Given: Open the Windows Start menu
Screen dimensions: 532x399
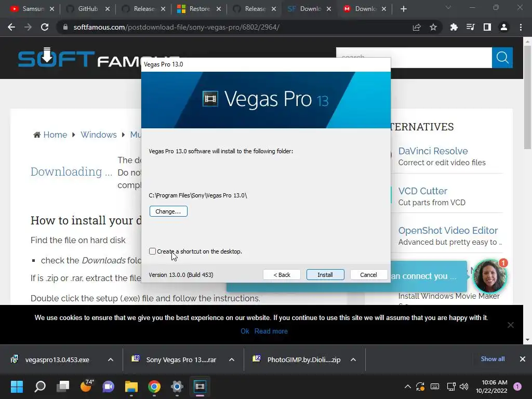Looking at the screenshot, I should 17,387.
